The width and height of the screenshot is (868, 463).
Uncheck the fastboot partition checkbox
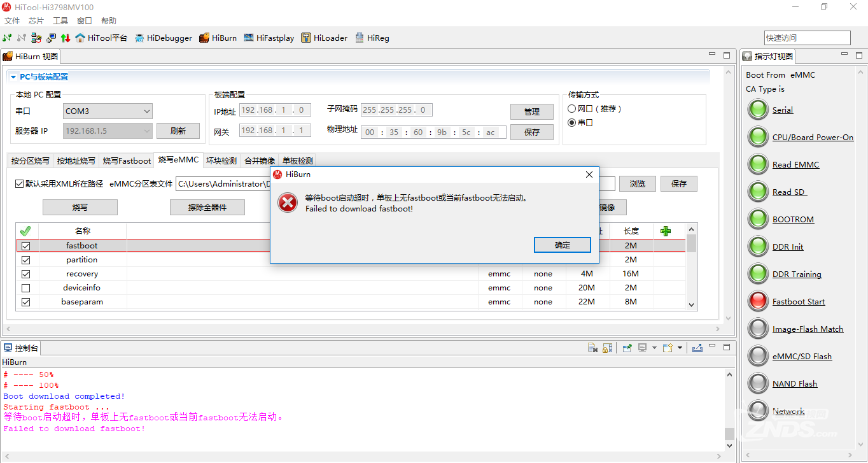[26, 246]
